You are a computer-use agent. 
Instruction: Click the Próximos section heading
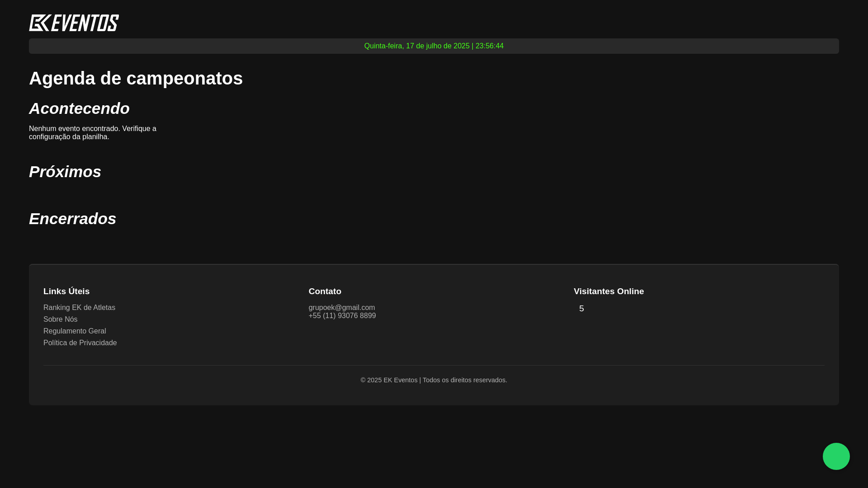[x=65, y=172]
